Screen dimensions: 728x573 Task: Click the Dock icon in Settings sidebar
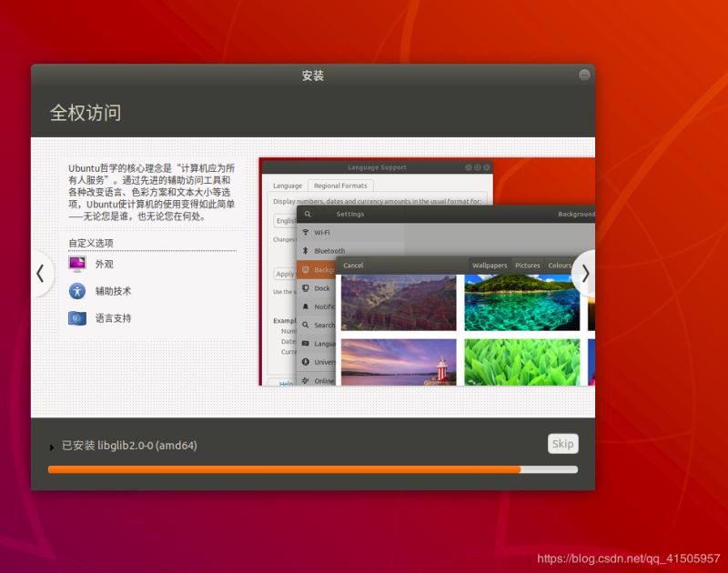[x=306, y=288]
